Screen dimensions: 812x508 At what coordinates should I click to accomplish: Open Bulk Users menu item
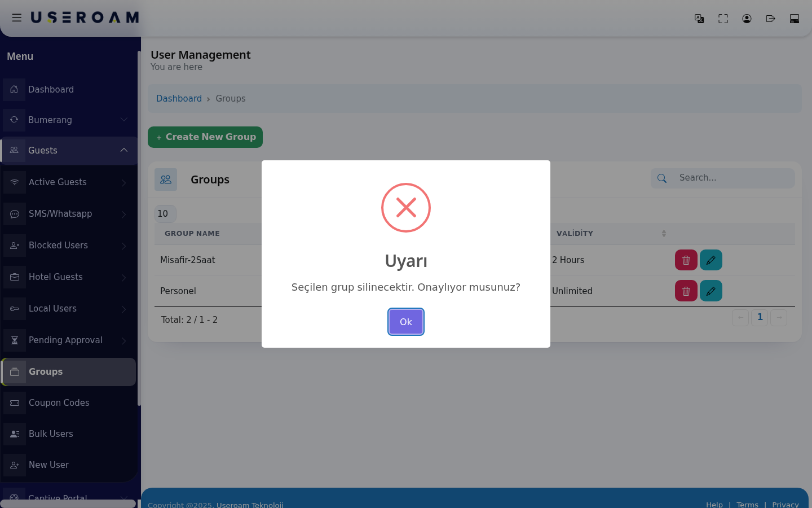coord(69,434)
